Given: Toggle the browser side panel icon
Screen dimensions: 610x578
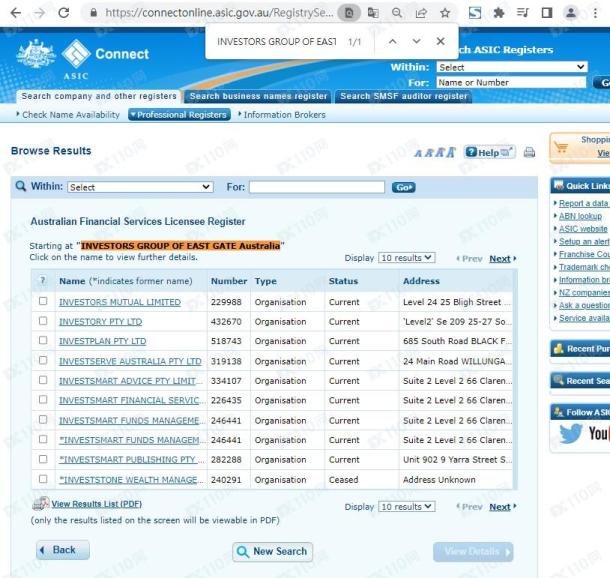Looking at the screenshot, I should (x=547, y=13).
